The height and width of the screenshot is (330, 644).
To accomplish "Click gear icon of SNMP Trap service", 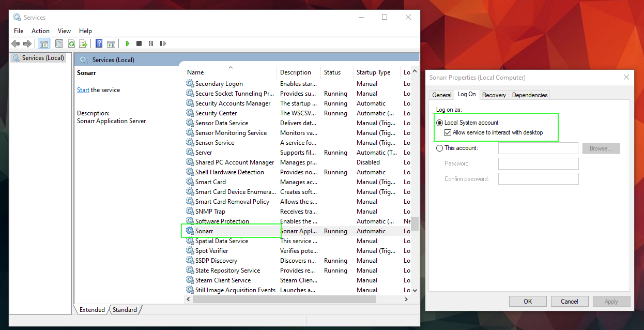I will pyautogui.click(x=190, y=211).
